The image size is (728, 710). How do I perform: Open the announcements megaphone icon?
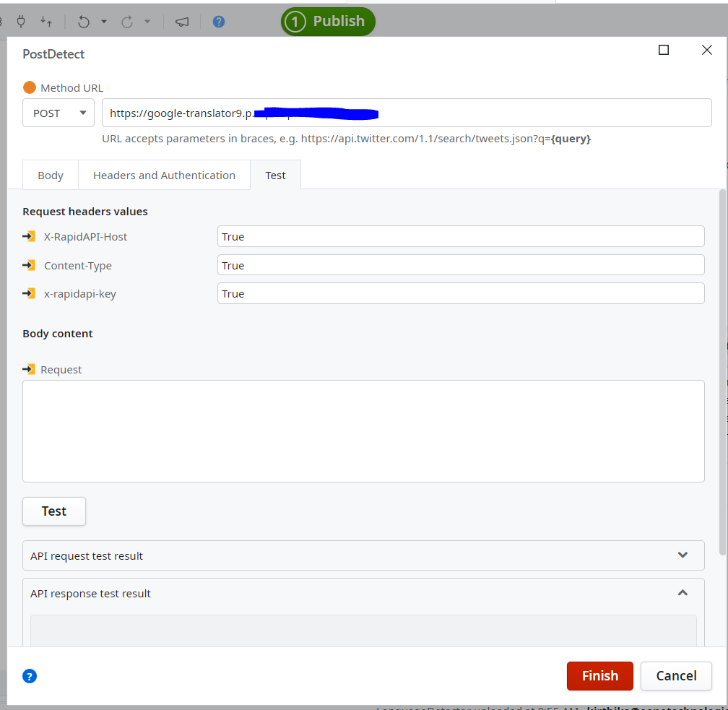tap(182, 22)
